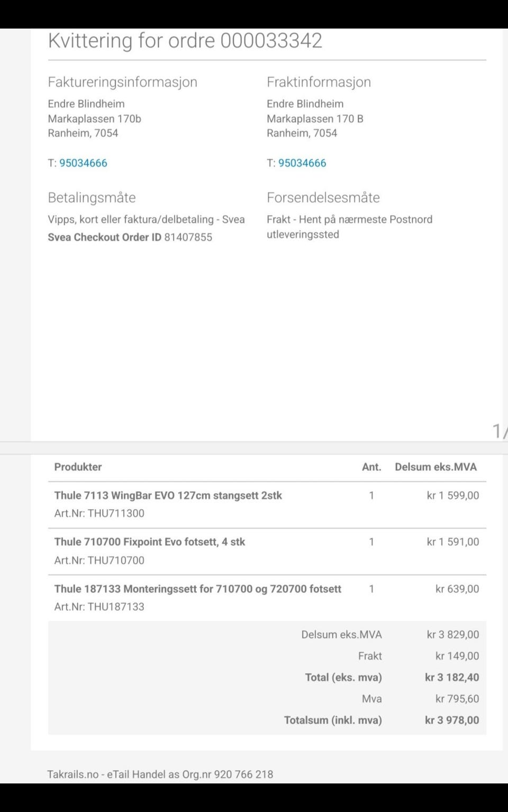Click the phone number link under Faktureringsinformasjon

[83, 163]
